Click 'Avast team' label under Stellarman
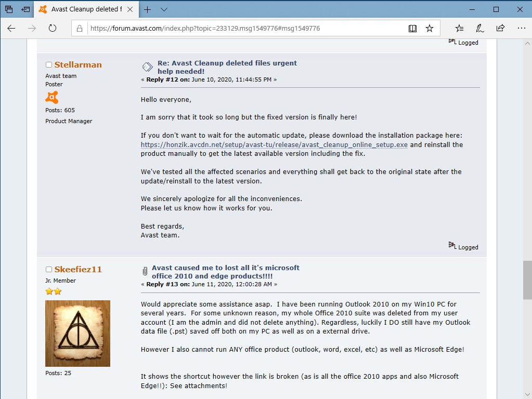The height and width of the screenshot is (399, 532). pos(61,76)
